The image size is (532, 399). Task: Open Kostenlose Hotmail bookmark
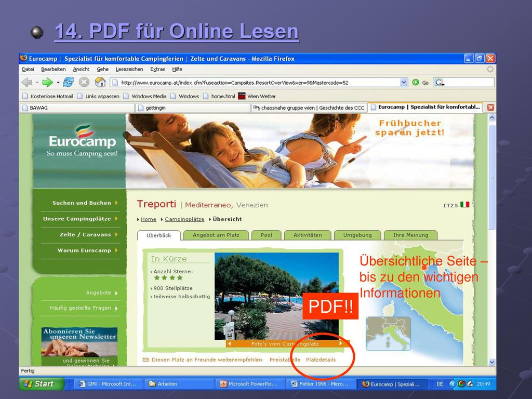tap(48, 96)
